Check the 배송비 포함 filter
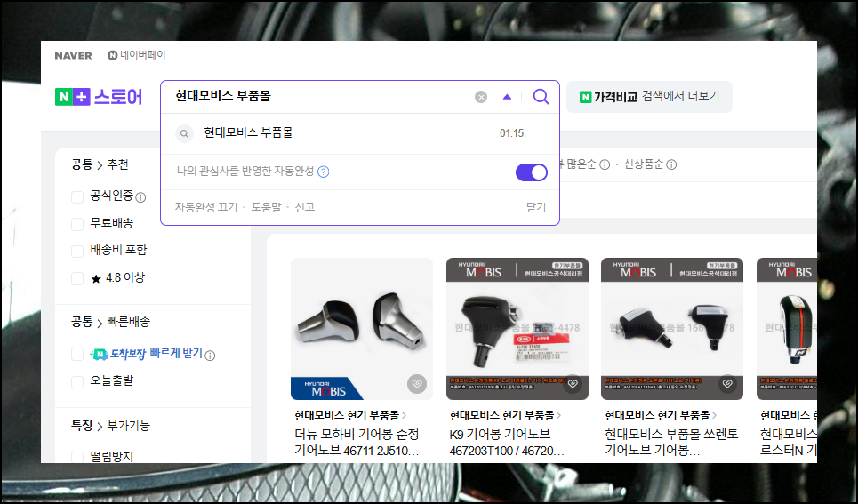 coord(77,252)
